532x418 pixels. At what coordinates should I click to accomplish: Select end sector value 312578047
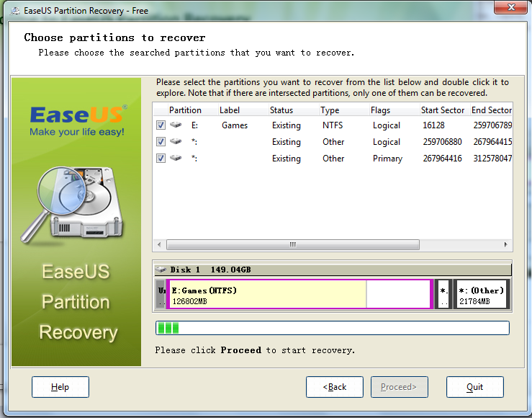click(x=492, y=159)
